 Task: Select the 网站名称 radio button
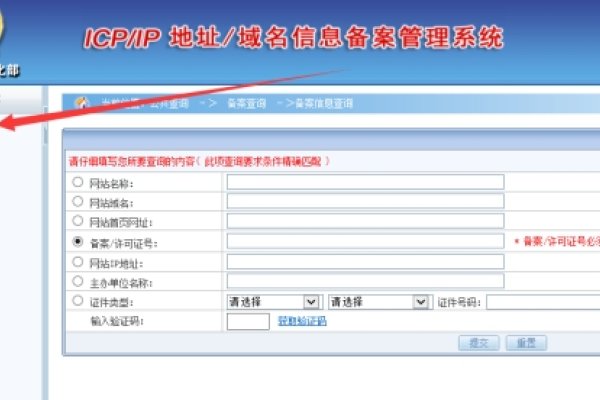pyautogui.click(x=77, y=182)
